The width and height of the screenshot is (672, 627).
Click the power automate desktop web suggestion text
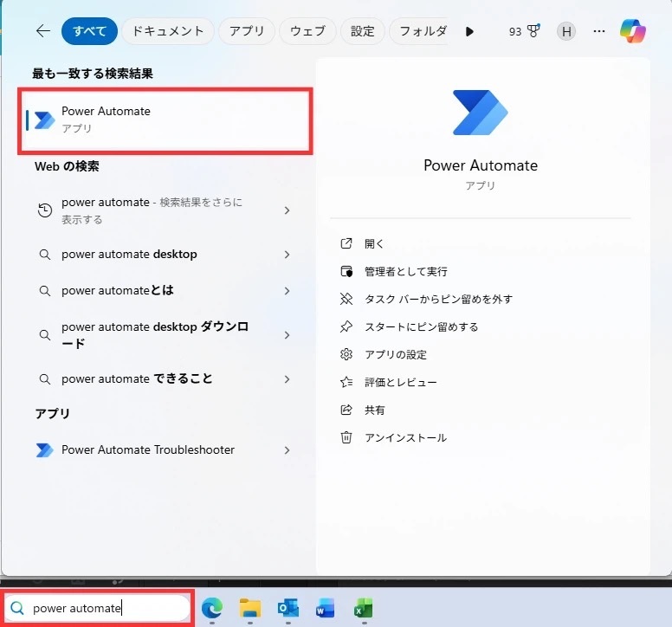click(x=129, y=255)
